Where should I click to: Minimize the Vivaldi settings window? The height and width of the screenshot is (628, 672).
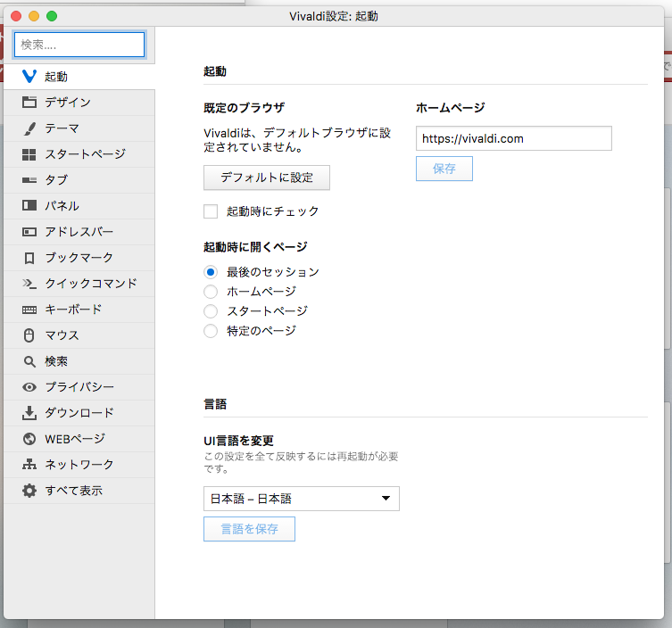point(34,16)
